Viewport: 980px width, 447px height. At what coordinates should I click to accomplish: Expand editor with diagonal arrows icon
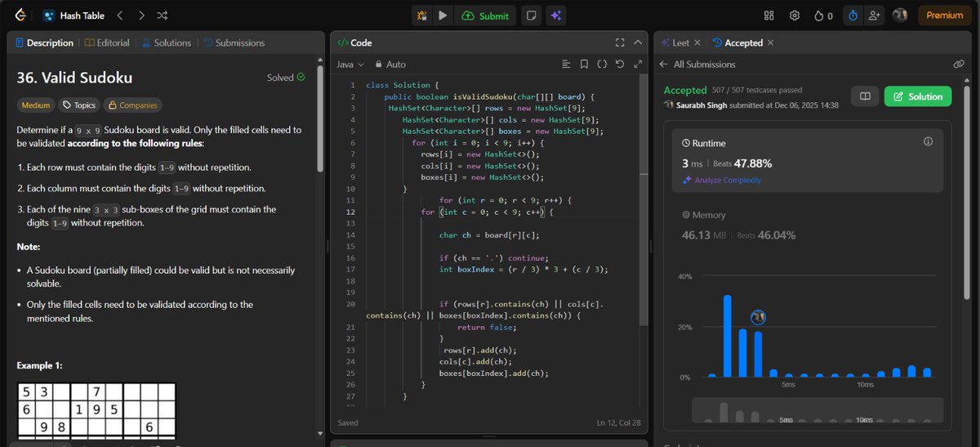pos(637,64)
